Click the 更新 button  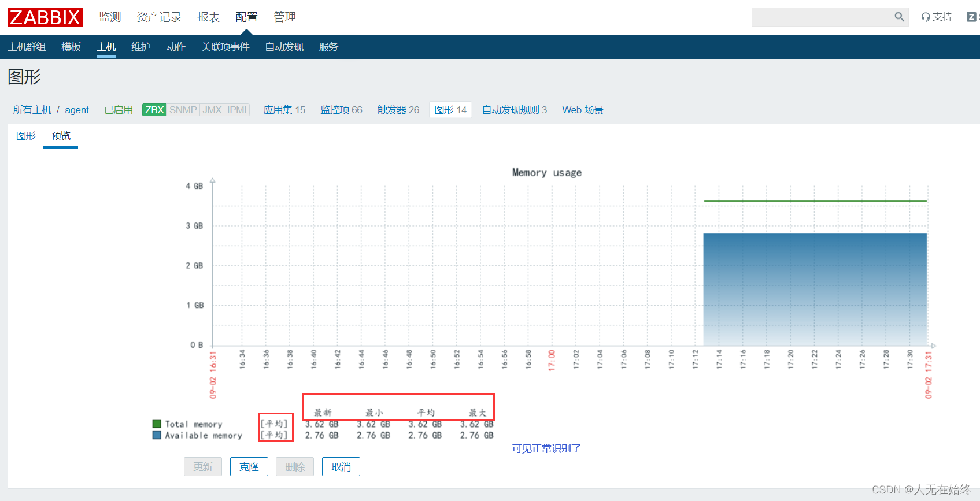pos(203,467)
